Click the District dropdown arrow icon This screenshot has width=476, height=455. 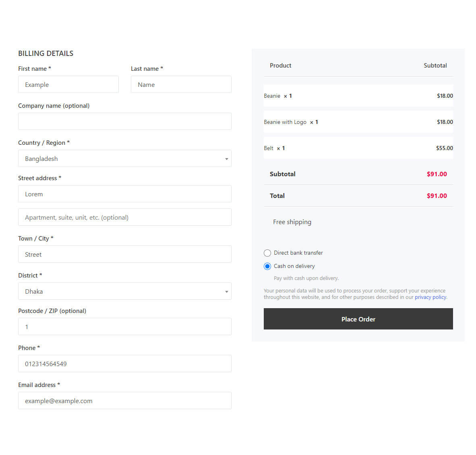226,292
